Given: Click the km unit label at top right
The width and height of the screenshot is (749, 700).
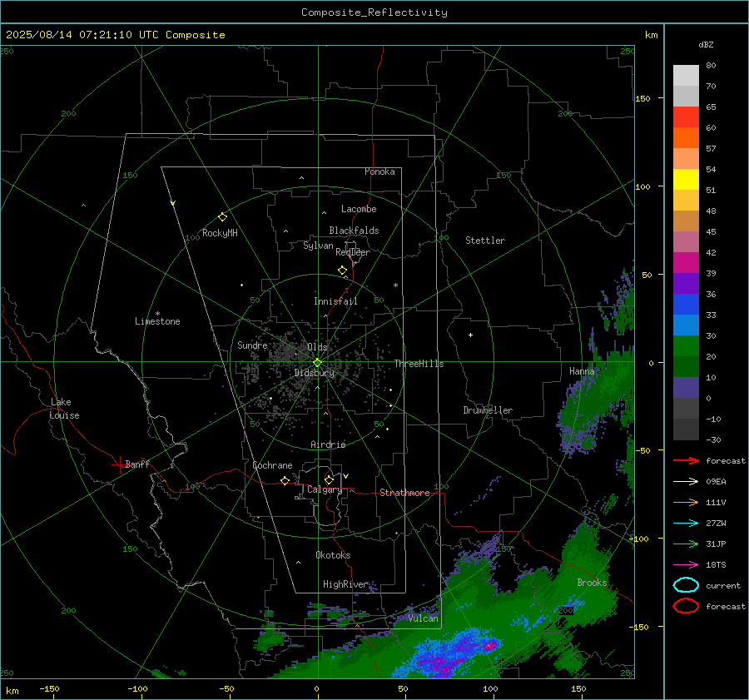Looking at the screenshot, I should tap(651, 35).
